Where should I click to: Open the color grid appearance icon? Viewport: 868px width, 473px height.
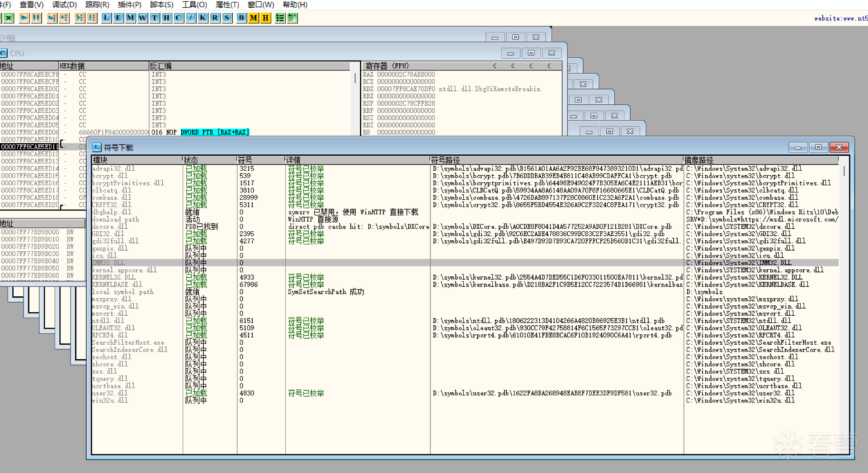292,18
